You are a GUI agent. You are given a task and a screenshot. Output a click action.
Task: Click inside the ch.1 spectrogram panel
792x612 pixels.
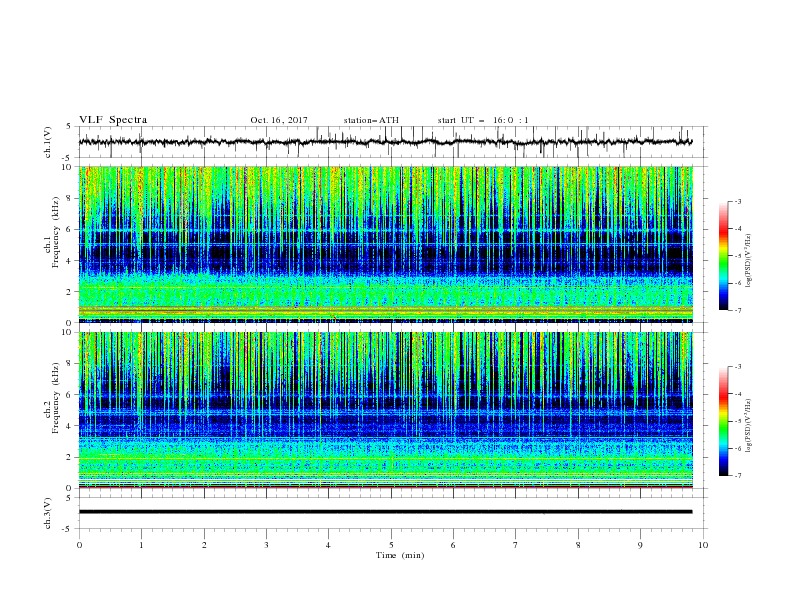(x=385, y=244)
